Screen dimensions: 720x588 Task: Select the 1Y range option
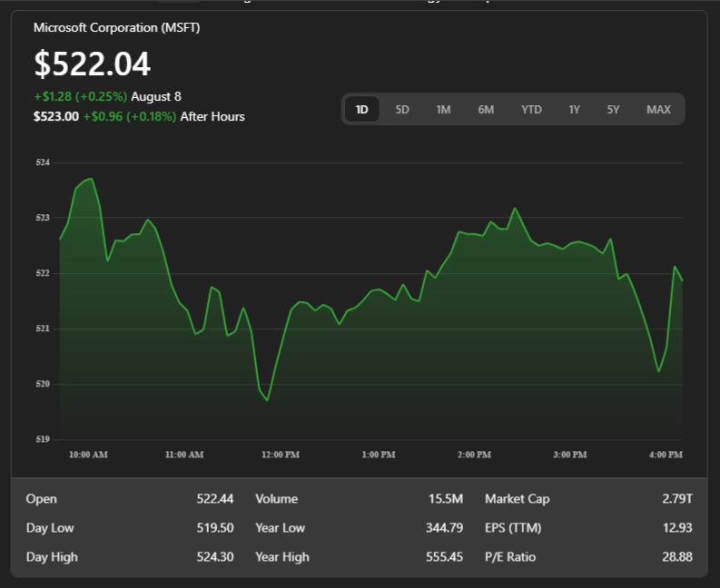pos(574,110)
